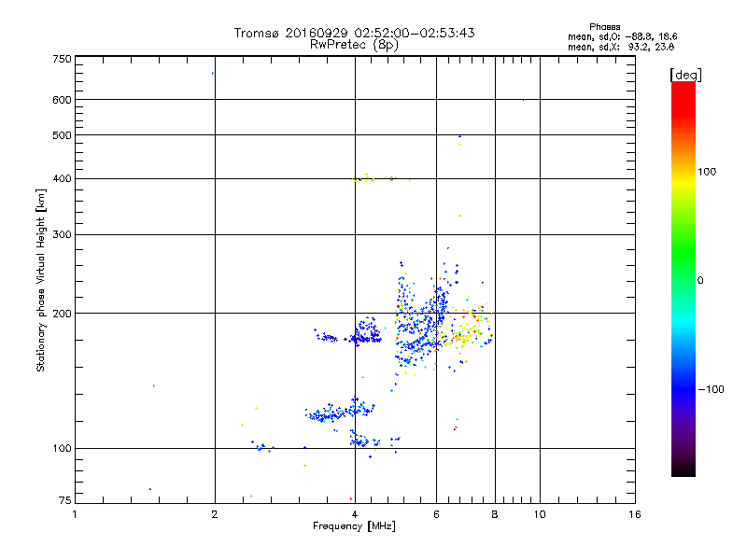The height and width of the screenshot is (560, 747).
Task: Click the blue echo trace at 120 km near 3.5 MHz
Action: pyautogui.click(x=339, y=410)
